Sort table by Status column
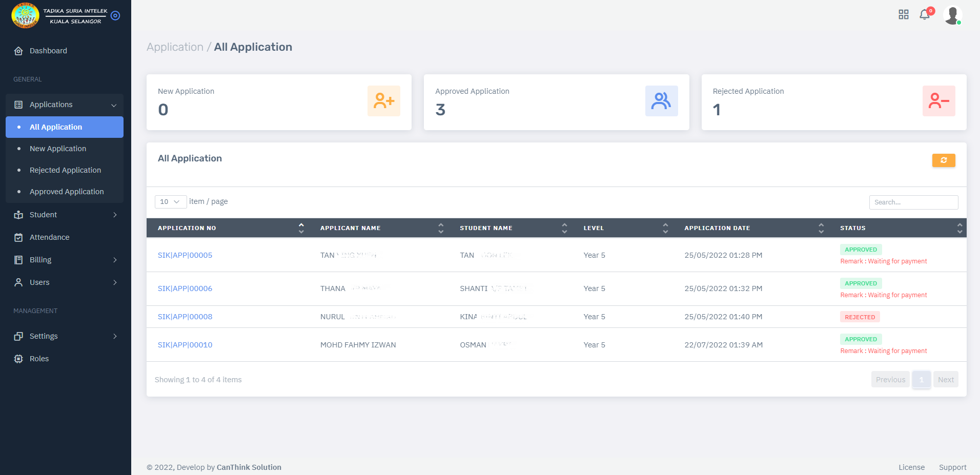Viewport: 980px width, 475px height. tap(959, 228)
